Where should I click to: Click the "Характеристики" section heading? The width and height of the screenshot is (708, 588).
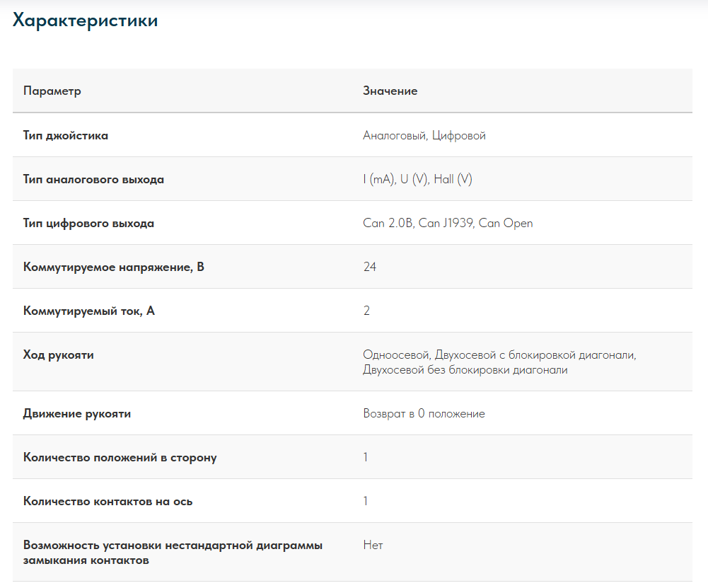coord(86,21)
